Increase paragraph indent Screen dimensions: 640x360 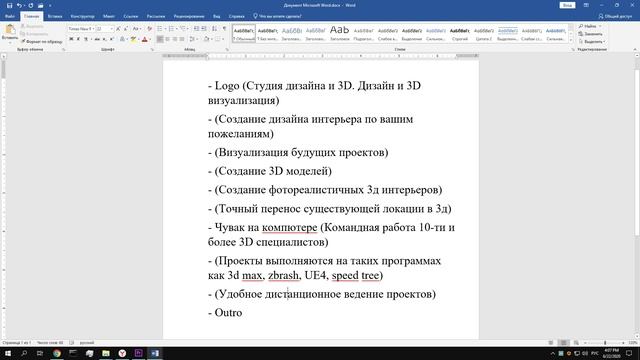tap(204, 29)
